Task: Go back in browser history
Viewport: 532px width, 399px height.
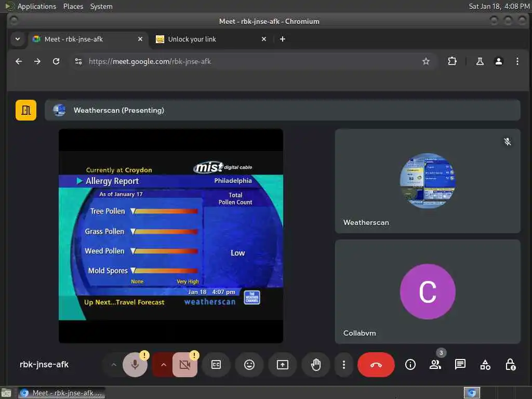Action: [x=19, y=61]
